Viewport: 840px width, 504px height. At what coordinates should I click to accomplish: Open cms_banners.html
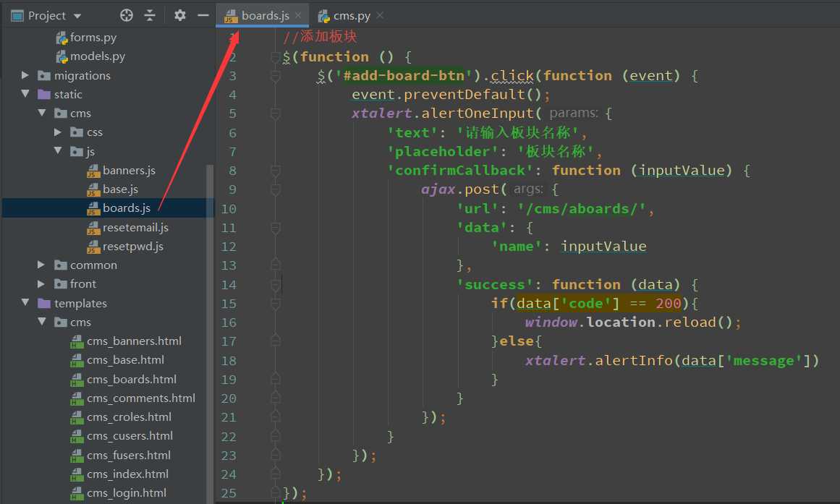134,341
